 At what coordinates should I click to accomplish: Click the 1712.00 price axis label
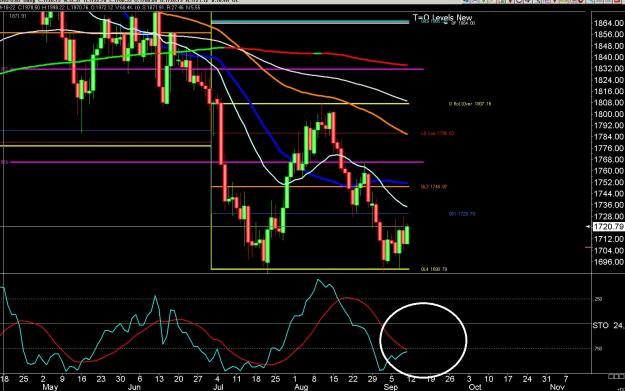coord(609,239)
